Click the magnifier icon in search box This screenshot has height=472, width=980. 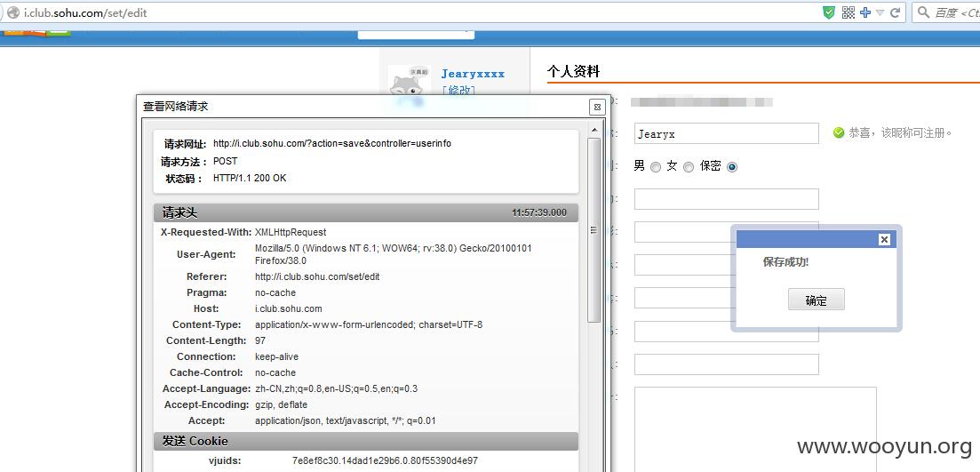pyautogui.click(x=923, y=12)
